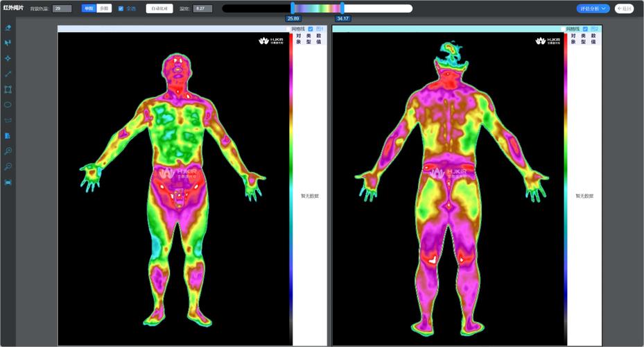Click the 返回 back button
Viewport: 644px width, 347px height.
point(625,8)
